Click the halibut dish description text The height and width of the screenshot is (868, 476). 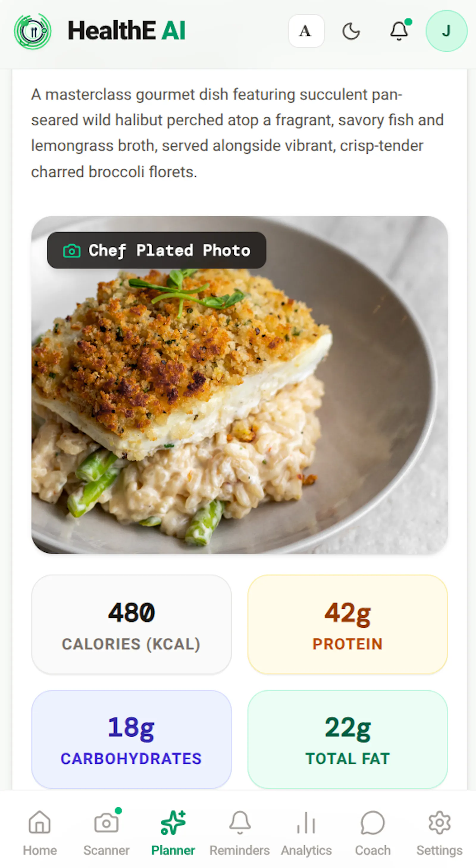(x=237, y=133)
